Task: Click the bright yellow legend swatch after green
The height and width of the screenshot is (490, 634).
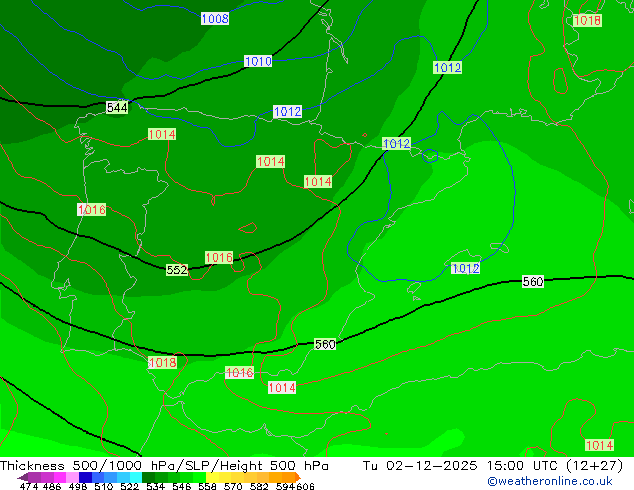Action: pyautogui.click(x=212, y=477)
